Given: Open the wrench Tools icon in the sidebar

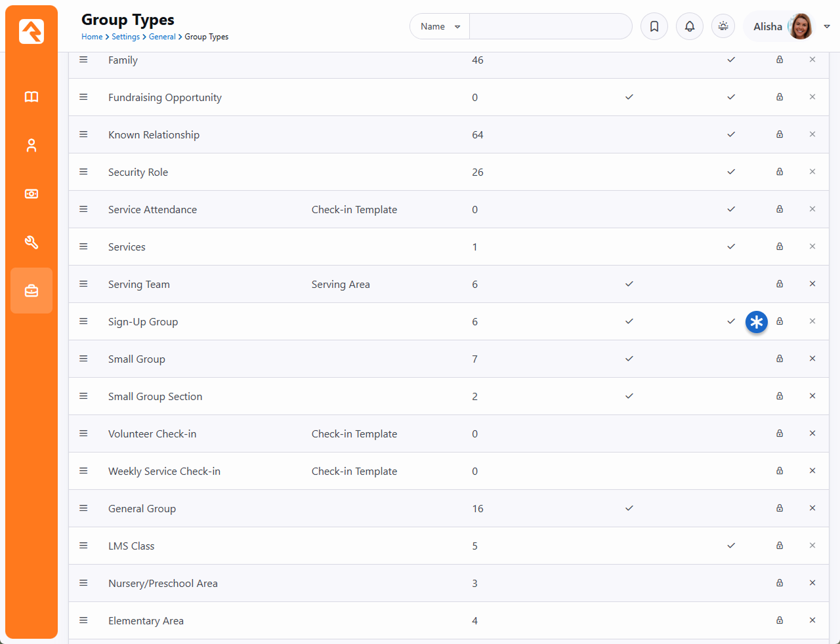Looking at the screenshot, I should point(31,243).
